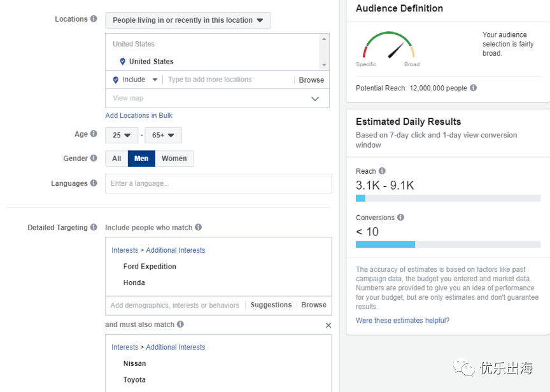Open the minimum age 25 dropdown
The image size is (550, 392).
(x=122, y=136)
